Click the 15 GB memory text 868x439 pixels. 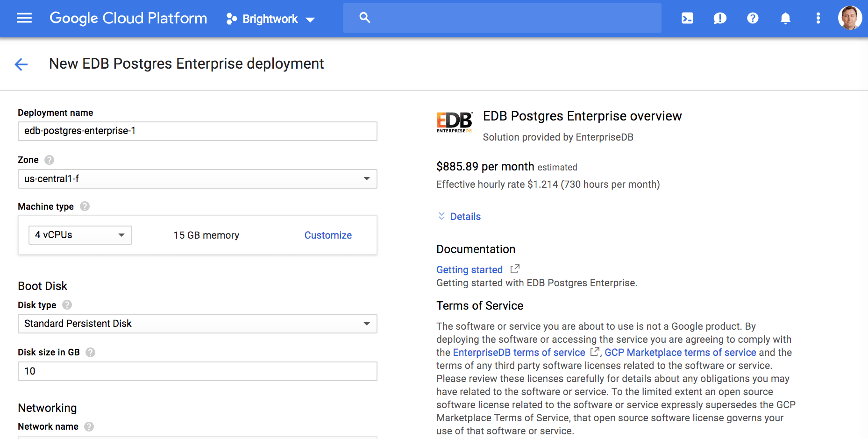206,235
